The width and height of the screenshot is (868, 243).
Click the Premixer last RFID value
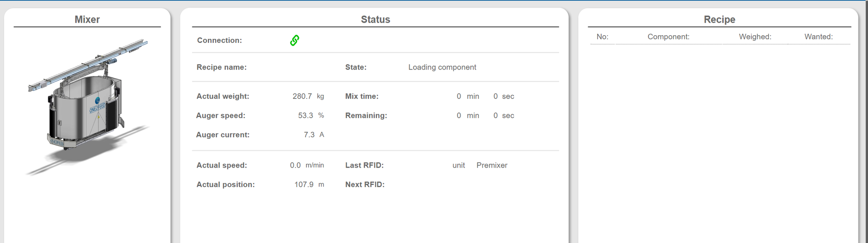(x=492, y=165)
